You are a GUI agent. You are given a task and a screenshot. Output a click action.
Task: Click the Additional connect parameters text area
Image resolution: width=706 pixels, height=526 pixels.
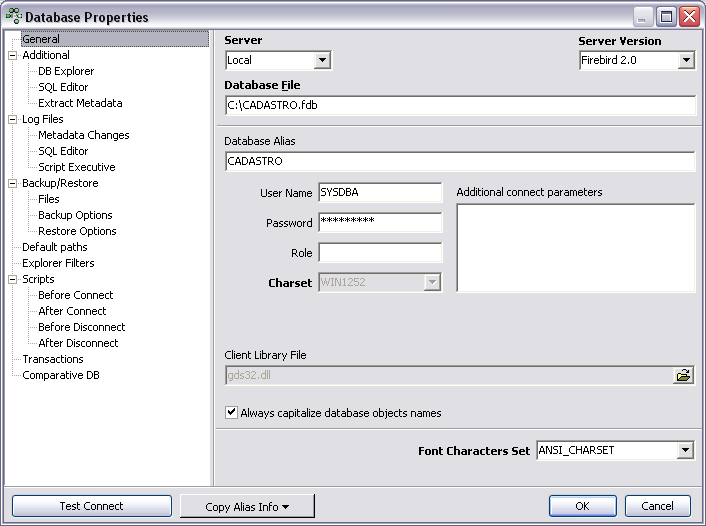click(x=576, y=248)
